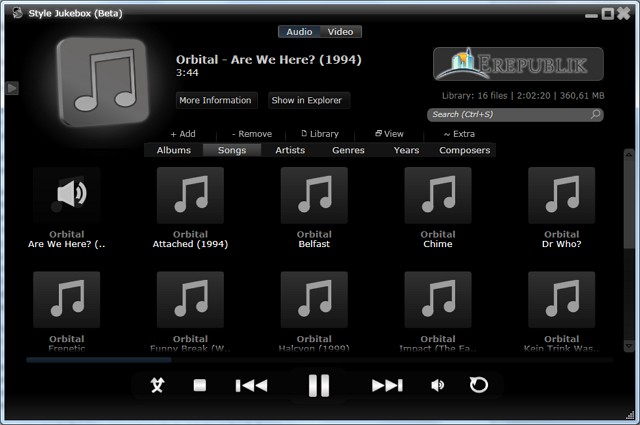Open the Library menu
Viewport: 640px width, 425px height.
click(320, 134)
